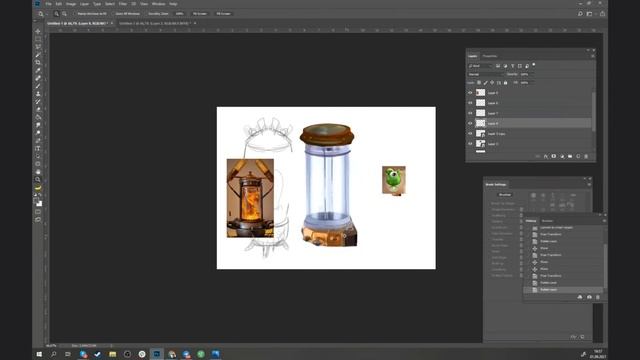Screen dimensions: 640x360
Task: Click the Layers panel vertical scrollbar
Action: point(593,112)
